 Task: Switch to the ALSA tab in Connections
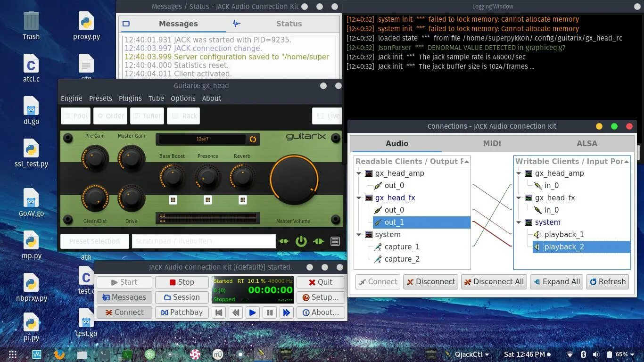click(587, 144)
